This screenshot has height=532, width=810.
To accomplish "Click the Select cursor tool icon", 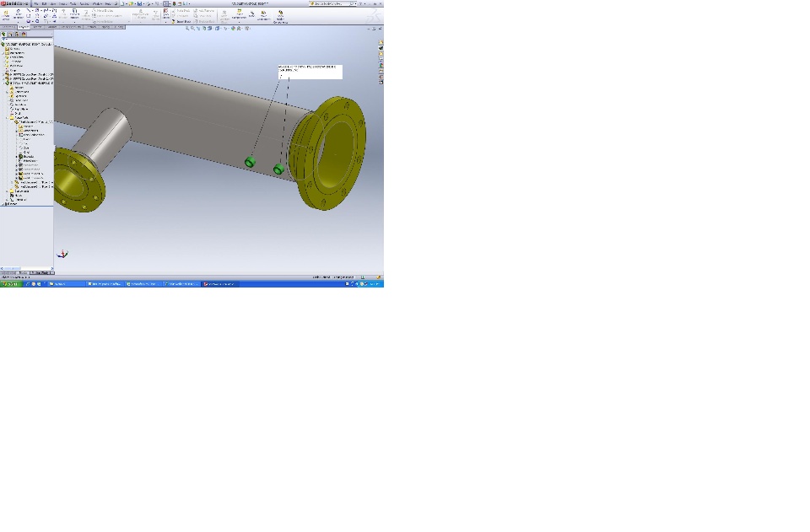I will coord(165,3).
